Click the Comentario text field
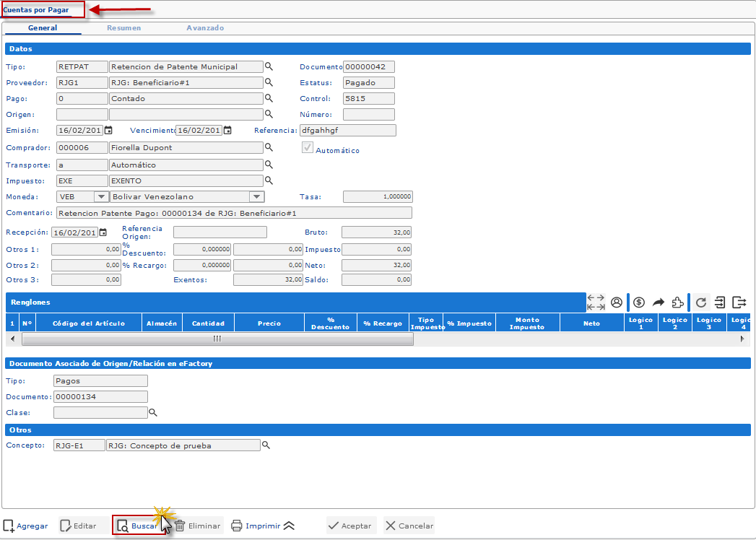This screenshot has height=540, width=756. point(234,213)
